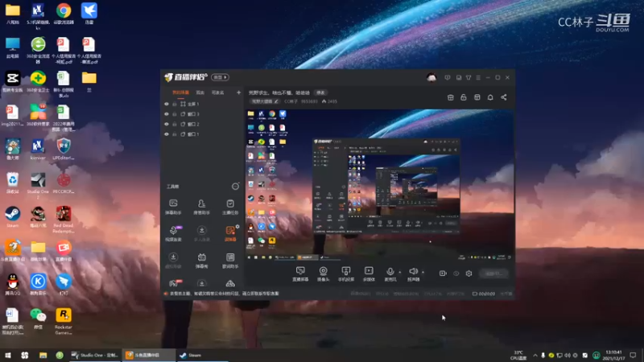This screenshot has width=644, height=362.
Task: Expand the speaker options arrow
Action: 423,272
